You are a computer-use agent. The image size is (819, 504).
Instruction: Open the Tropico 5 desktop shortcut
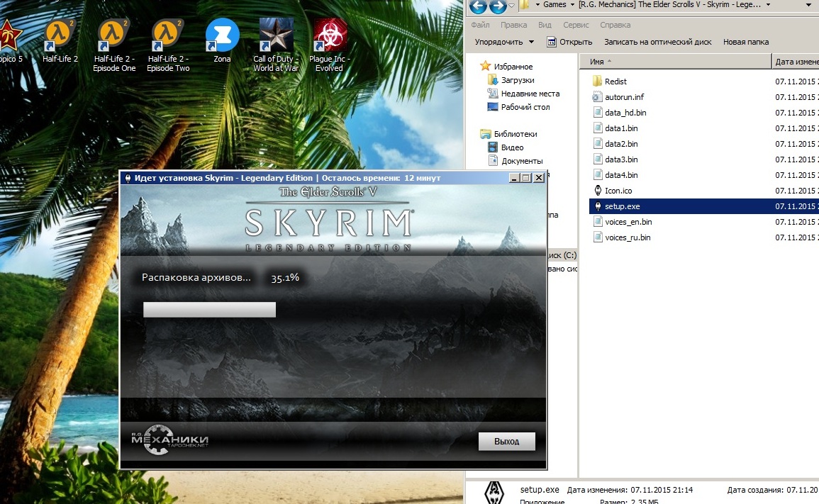coord(11,40)
